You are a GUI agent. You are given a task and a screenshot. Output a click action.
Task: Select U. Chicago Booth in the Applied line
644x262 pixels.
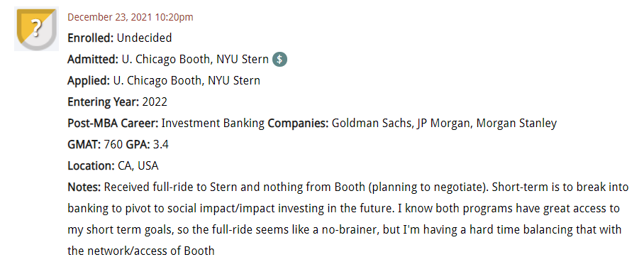coord(157,80)
